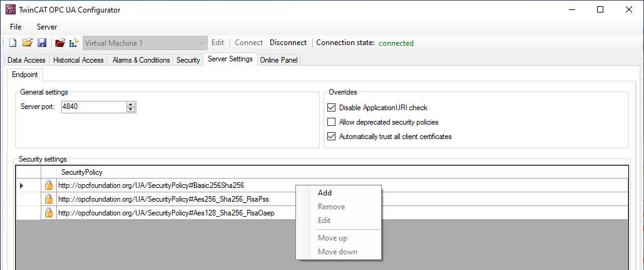Screen dimensions: 644x270
Task: Maximize the configurator window
Action: pyautogui.click(x=600, y=10)
